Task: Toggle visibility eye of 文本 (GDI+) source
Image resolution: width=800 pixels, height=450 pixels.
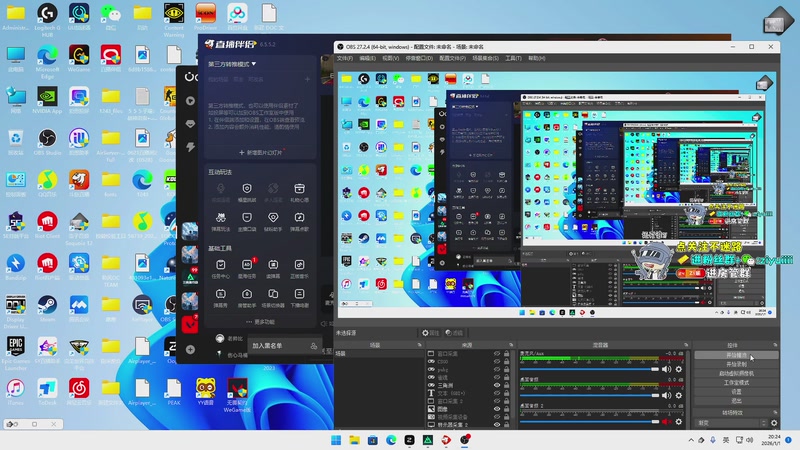Action: pyautogui.click(x=496, y=393)
